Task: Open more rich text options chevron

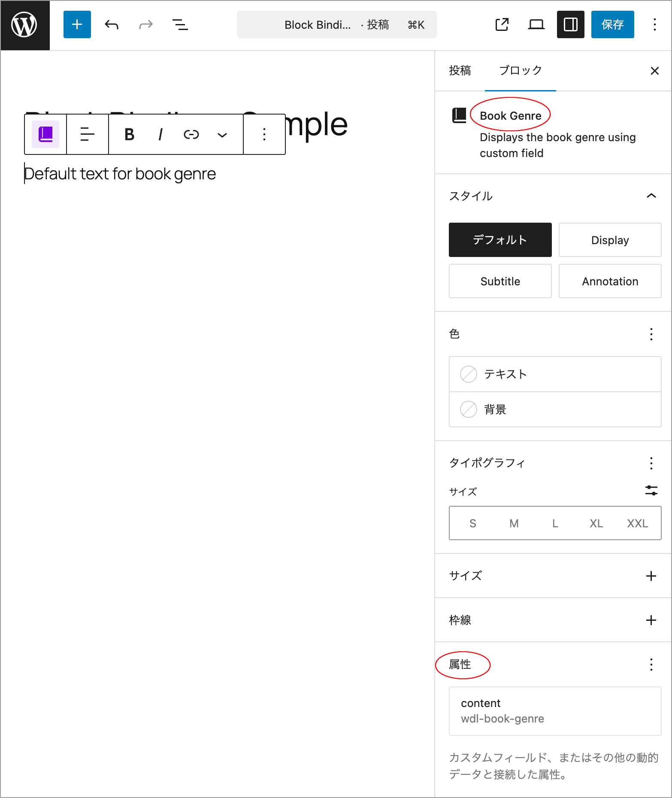Action: (x=222, y=135)
